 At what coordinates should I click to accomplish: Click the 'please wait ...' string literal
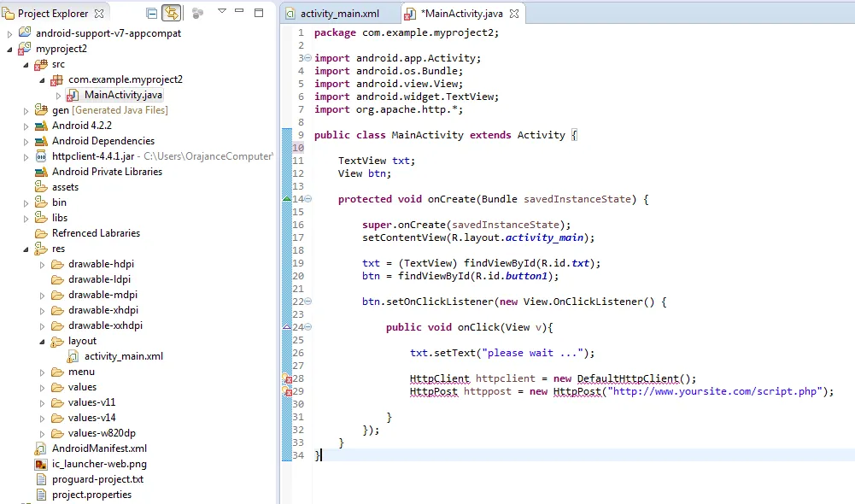click(532, 353)
